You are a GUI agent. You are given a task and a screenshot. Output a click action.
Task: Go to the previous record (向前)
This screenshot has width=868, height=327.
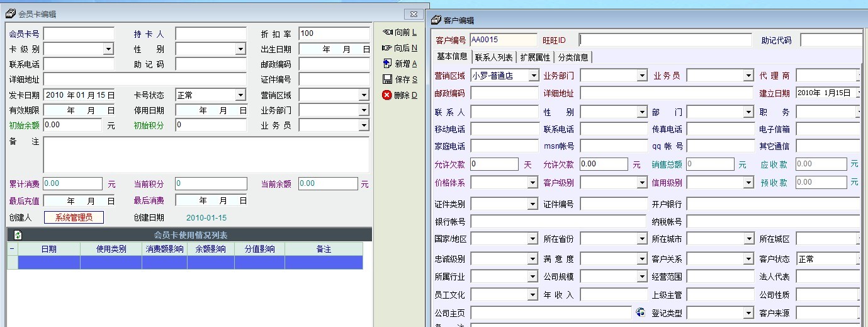[x=400, y=32]
